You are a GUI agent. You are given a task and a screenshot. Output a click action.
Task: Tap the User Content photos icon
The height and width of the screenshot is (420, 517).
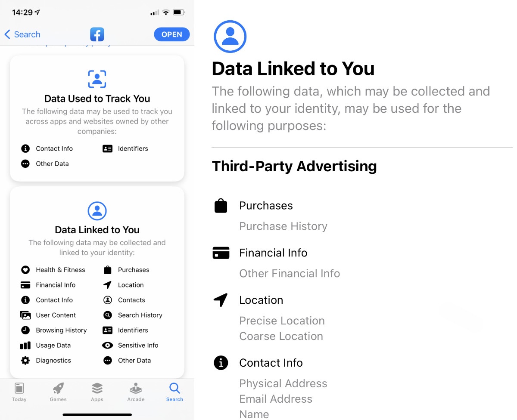point(25,315)
